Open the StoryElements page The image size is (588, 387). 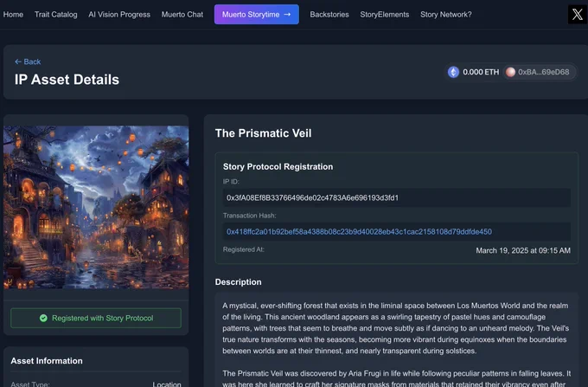click(x=385, y=14)
